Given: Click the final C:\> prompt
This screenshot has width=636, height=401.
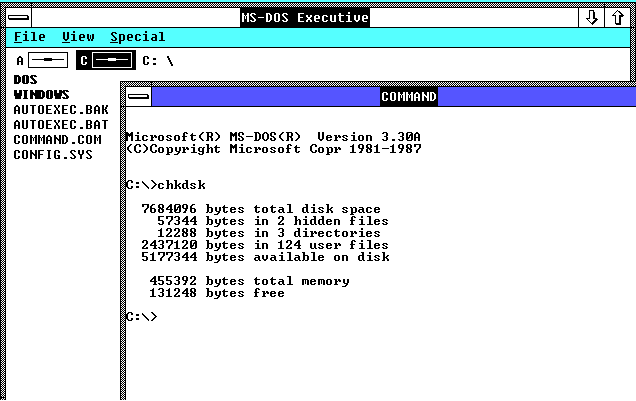Looking at the screenshot, I should tap(141, 316).
